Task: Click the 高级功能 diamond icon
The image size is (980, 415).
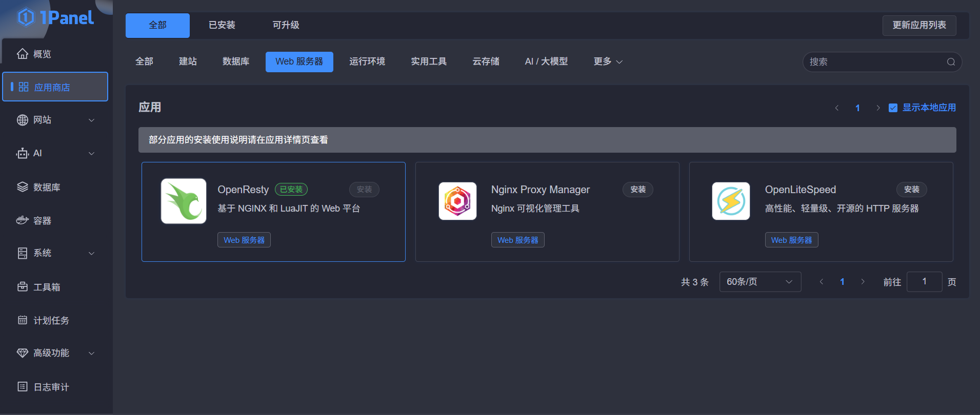Action: [23, 353]
